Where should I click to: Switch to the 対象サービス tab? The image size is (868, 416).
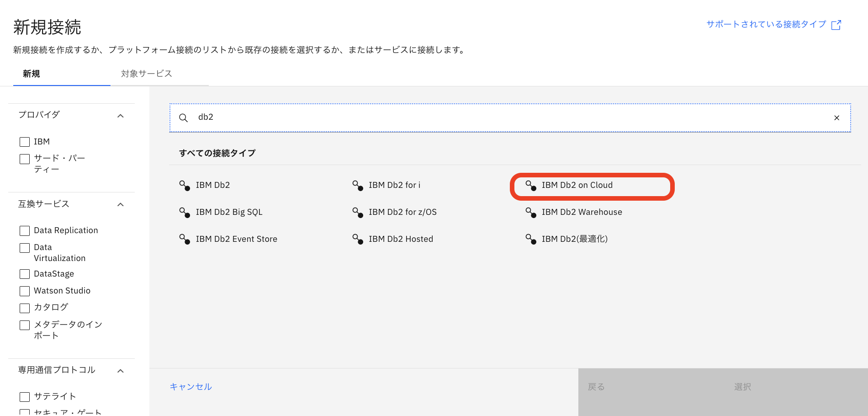(146, 74)
